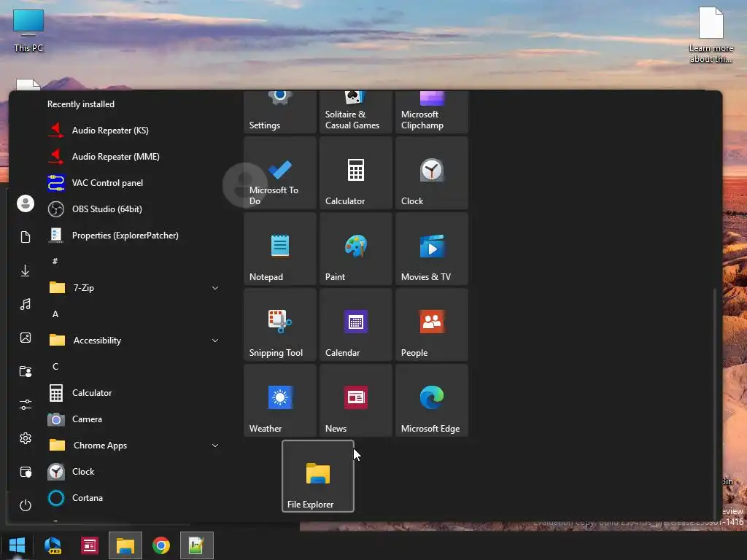
Task: Open Properties (ExplorerPatcher)
Action: point(134,235)
